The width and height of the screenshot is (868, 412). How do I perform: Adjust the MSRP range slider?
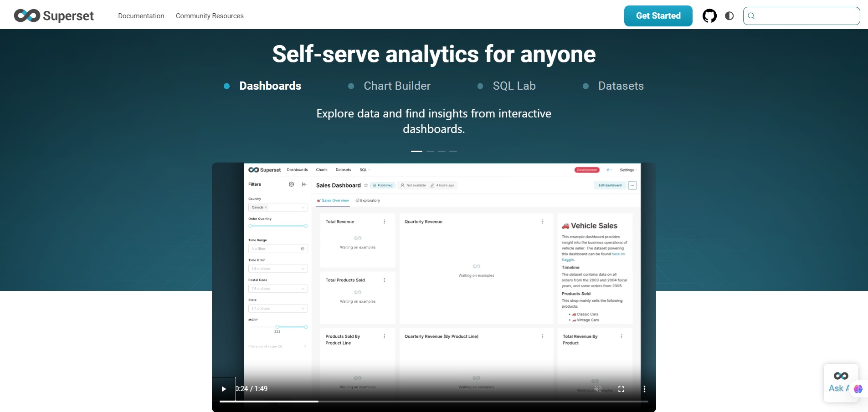278,327
